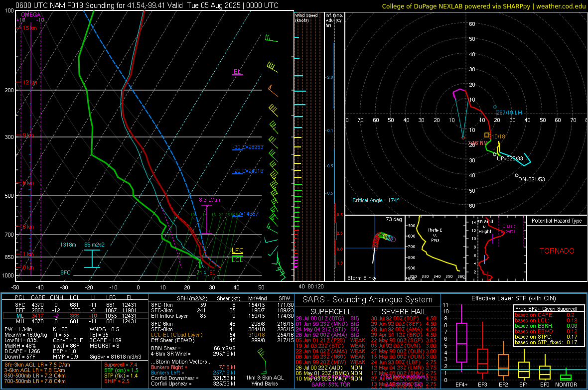Click the '8.3 C/km' lapse rate label
The height and width of the screenshot is (390, 588).
[209, 200]
